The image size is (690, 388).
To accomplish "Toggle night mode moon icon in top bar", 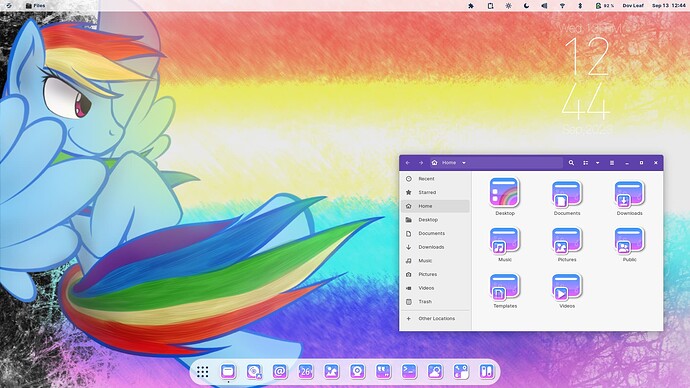I will click(526, 6).
